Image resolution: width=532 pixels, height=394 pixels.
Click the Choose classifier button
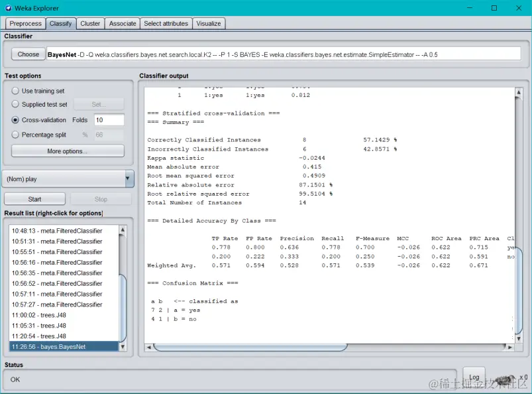pos(28,54)
